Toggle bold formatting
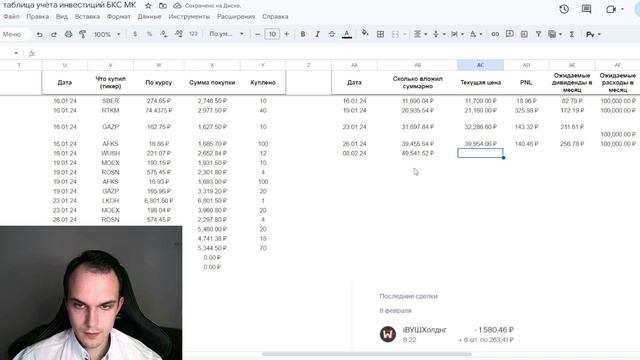The image size is (640, 360). [x=303, y=35]
